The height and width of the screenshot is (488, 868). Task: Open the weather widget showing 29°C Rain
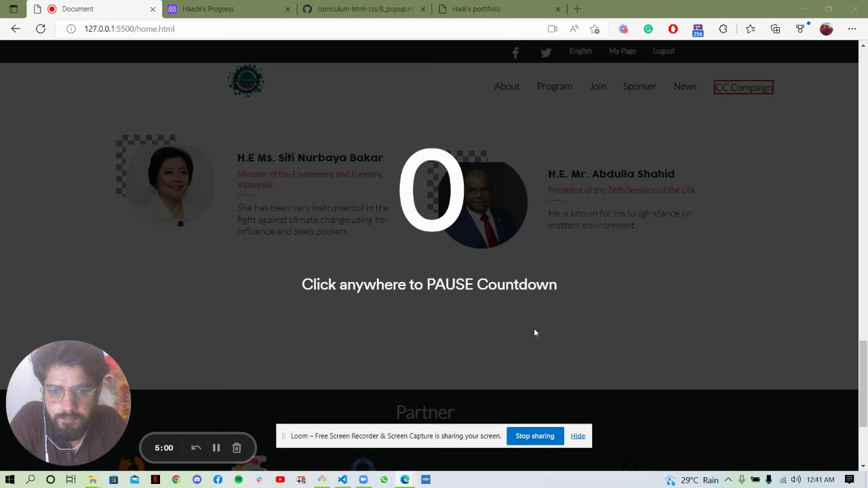(x=692, y=480)
